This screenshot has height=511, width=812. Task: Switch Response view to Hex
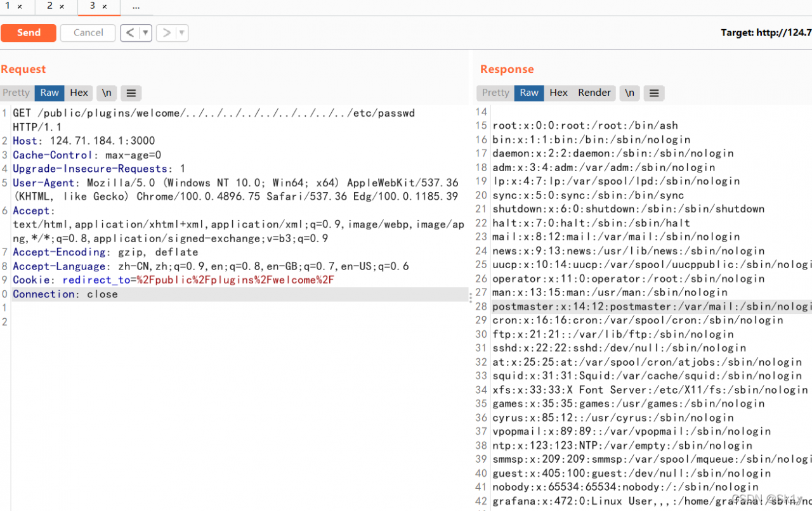tap(559, 93)
